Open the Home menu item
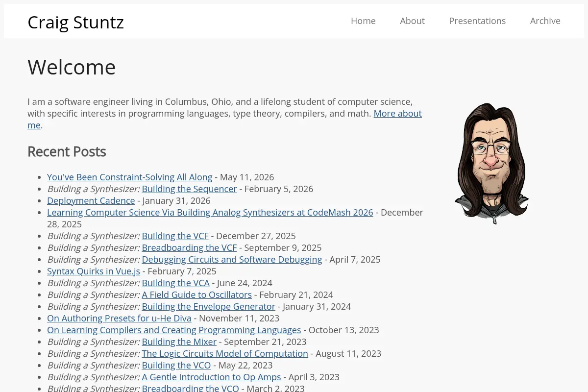 [363, 21]
